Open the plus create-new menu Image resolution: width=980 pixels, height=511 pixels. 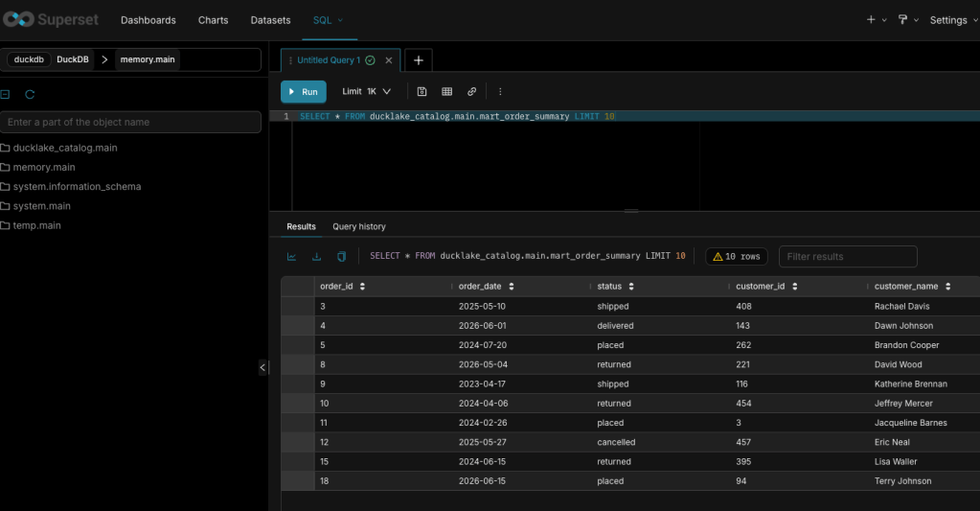[877, 20]
